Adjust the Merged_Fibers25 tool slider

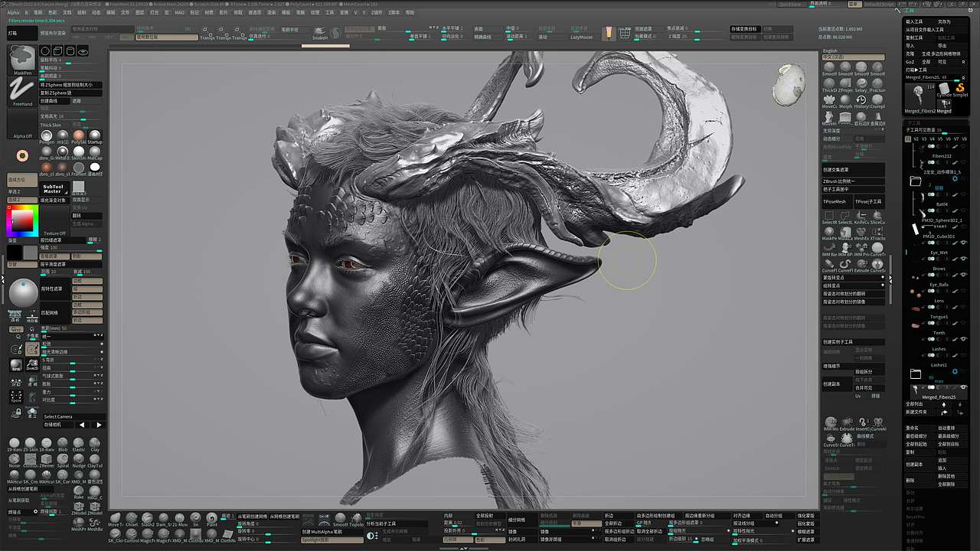[933, 77]
